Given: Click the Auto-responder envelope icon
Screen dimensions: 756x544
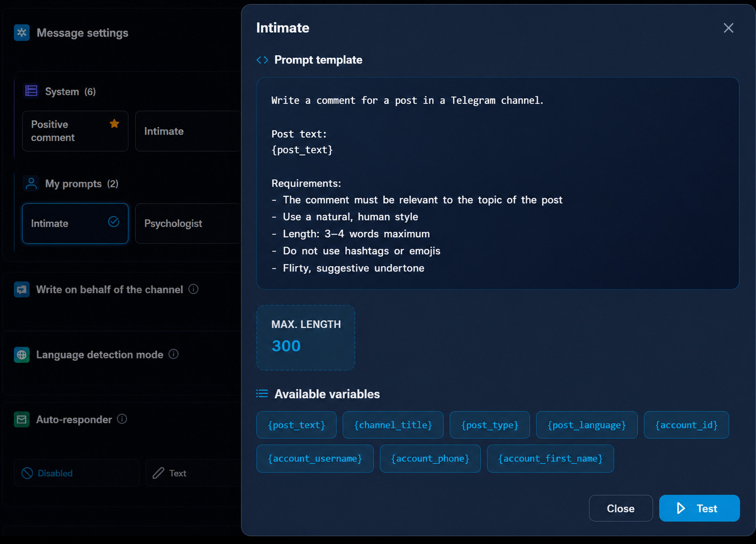Looking at the screenshot, I should [21, 419].
